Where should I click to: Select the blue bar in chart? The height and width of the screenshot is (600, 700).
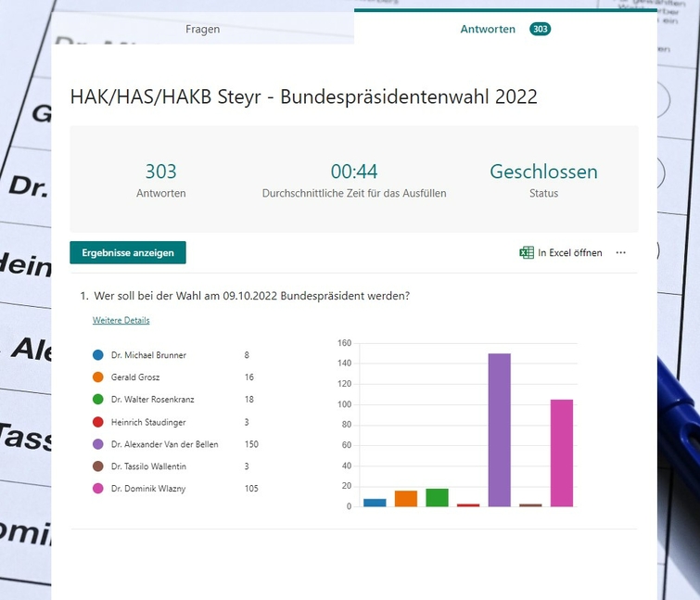click(x=375, y=503)
